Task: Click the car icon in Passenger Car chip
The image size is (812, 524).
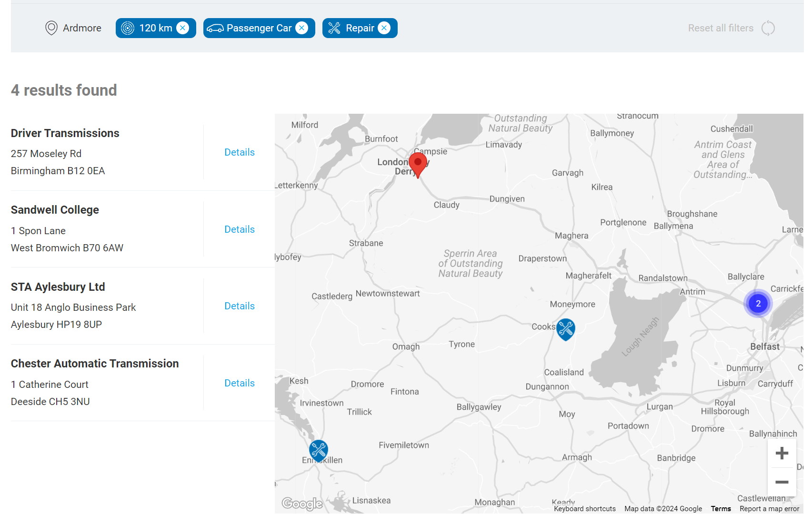Action: click(x=215, y=28)
